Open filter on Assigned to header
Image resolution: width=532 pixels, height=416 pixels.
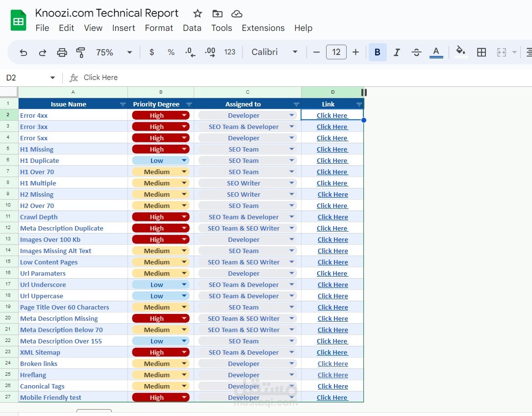296,104
